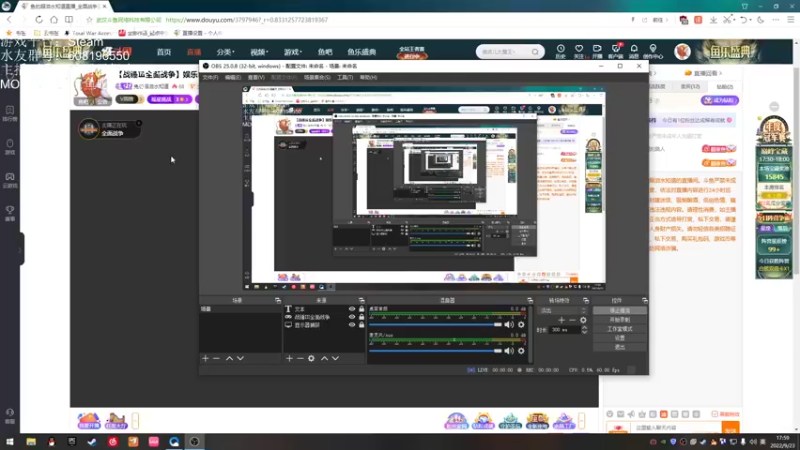Image resolution: width=800 pixels, height=450 pixels.
Task: Add a new source in OBS sources panel
Action: pyautogui.click(x=289, y=359)
